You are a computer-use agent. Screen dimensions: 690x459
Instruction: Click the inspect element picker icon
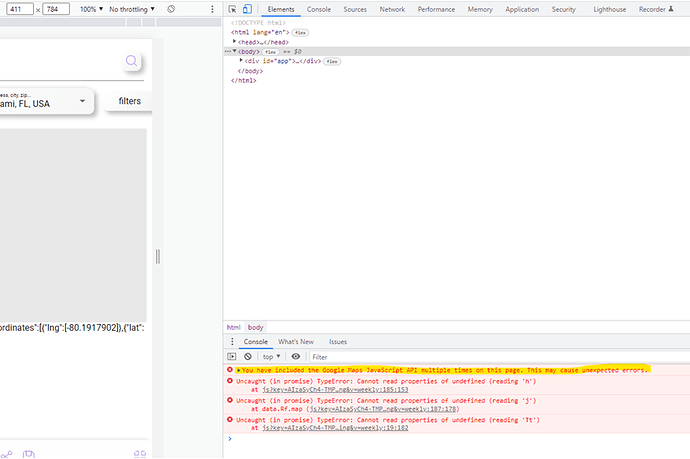pos(232,9)
